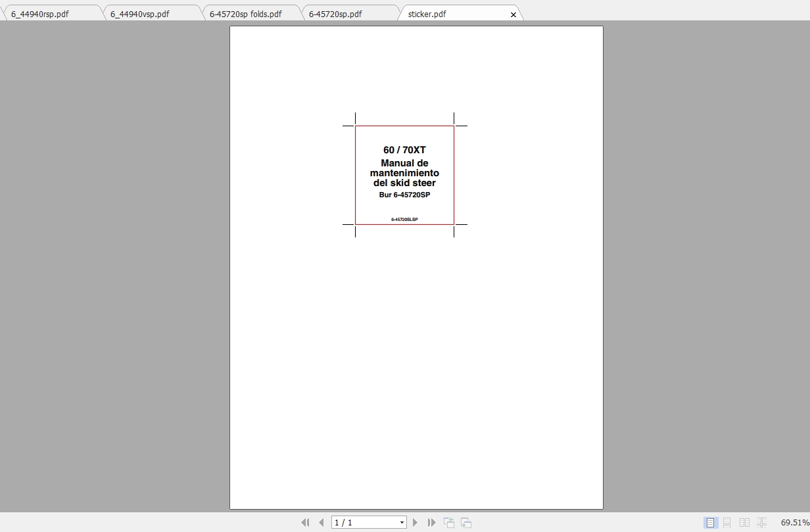Go to the previous page
Image resolution: width=810 pixels, height=532 pixels.
(x=322, y=522)
